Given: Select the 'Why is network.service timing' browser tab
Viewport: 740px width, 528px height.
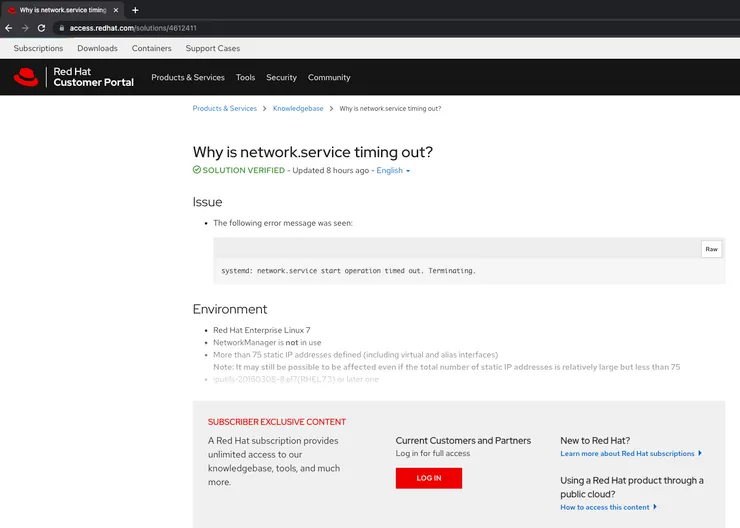Looking at the screenshot, I should (x=63, y=10).
